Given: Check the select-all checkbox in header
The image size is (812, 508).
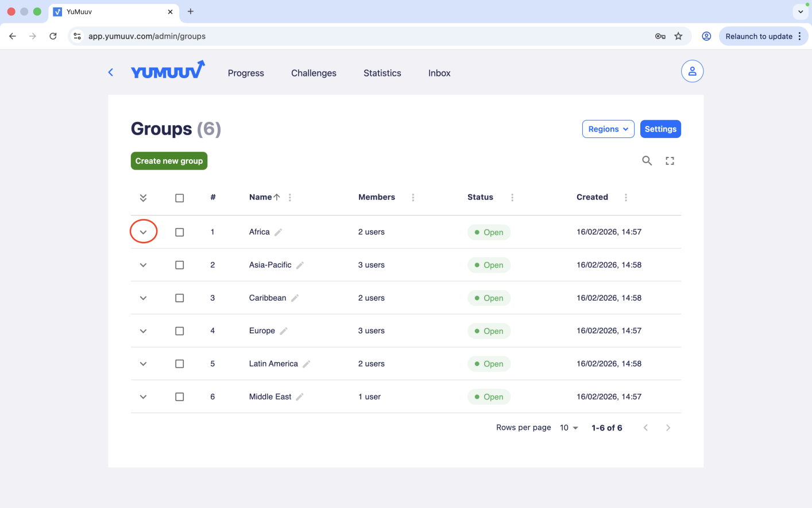Looking at the screenshot, I should (x=180, y=198).
